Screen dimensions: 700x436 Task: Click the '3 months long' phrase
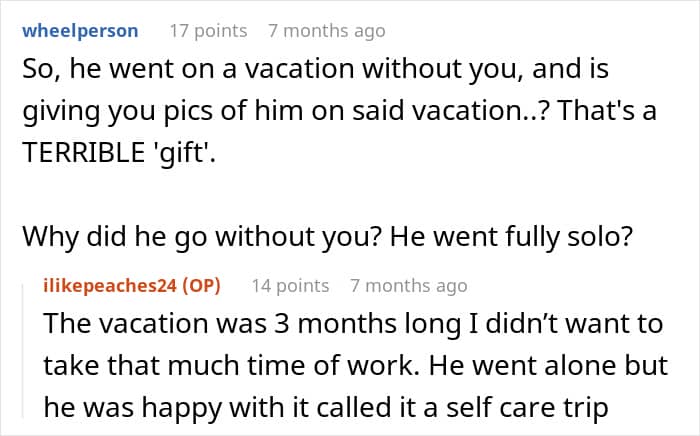coord(281,327)
